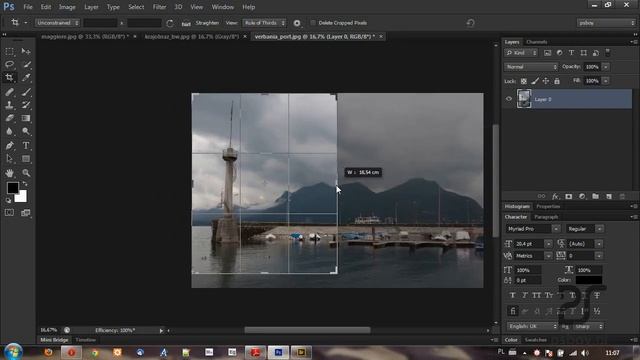Toggle Quick Mask mode
640x360 pixels.
pos(9,213)
